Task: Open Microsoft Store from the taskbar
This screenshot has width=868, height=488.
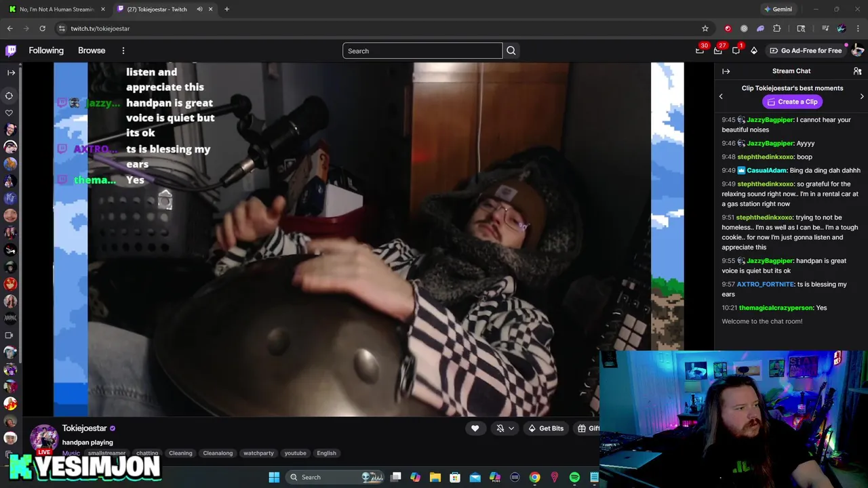Action: click(x=455, y=477)
